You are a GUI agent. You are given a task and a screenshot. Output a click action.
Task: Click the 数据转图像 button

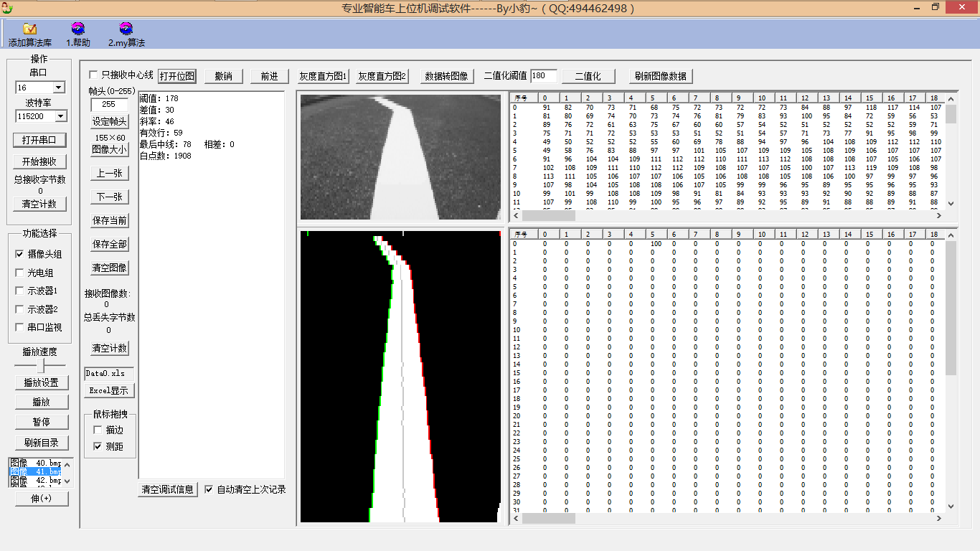coord(446,76)
